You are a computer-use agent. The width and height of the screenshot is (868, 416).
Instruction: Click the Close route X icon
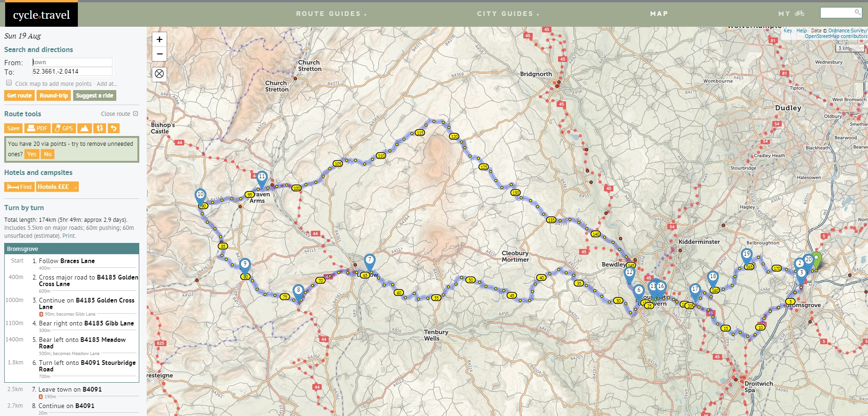coord(136,113)
